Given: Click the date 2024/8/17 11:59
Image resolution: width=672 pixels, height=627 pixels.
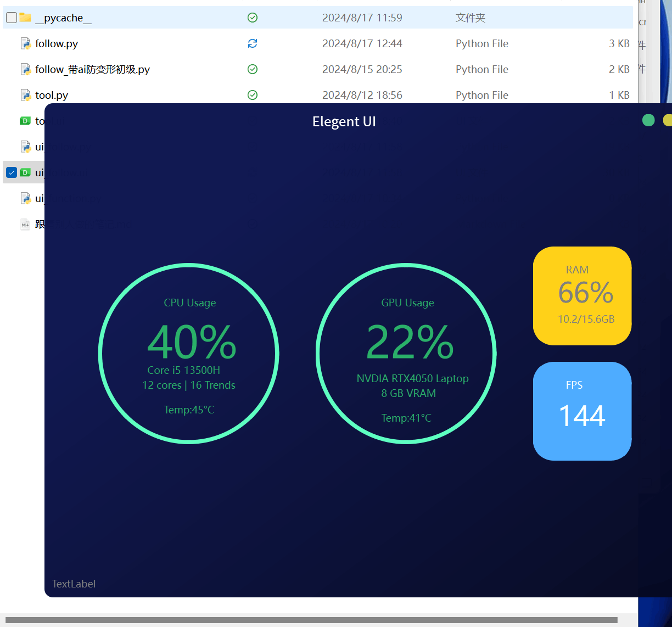Looking at the screenshot, I should pyautogui.click(x=362, y=18).
